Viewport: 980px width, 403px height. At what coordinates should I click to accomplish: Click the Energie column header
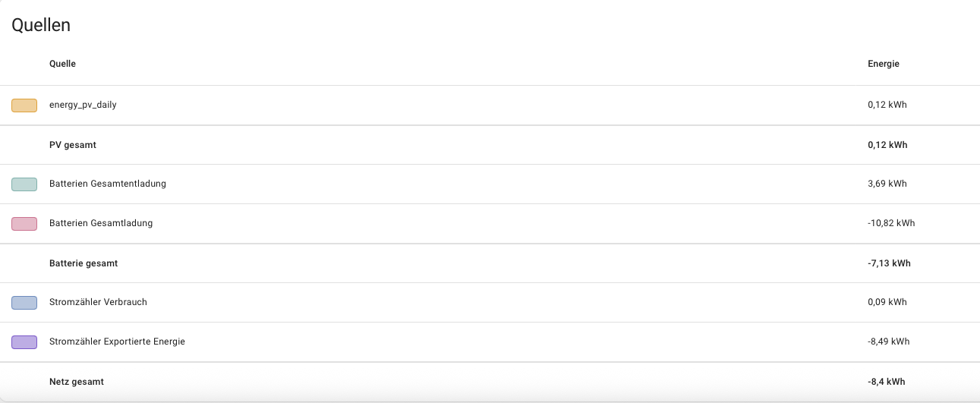[884, 65]
